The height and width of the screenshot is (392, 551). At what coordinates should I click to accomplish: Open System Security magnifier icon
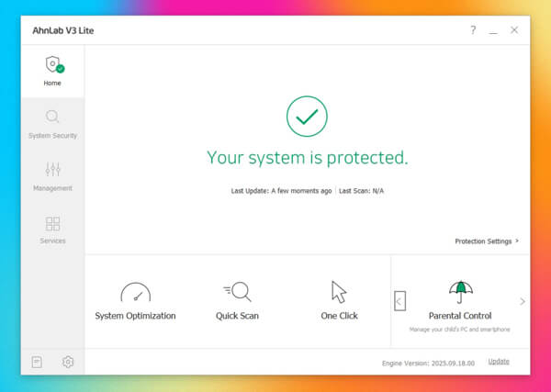pyautogui.click(x=52, y=117)
